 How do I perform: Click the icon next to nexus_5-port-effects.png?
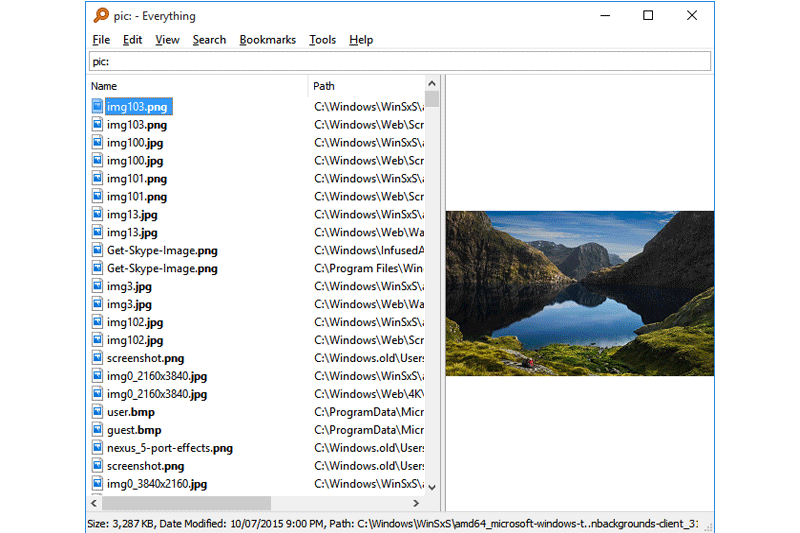click(98, 448)
